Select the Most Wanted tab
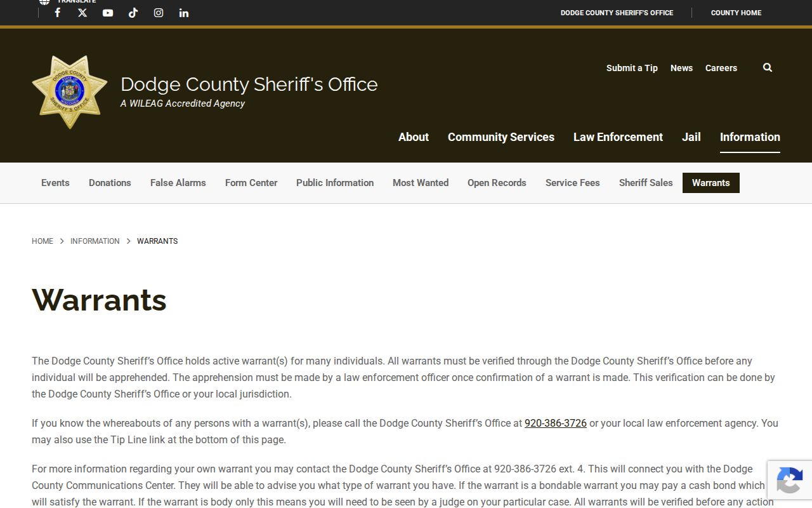Image resolution: width=812 pixels, height=508 pixels. click(x=421, y=183)
